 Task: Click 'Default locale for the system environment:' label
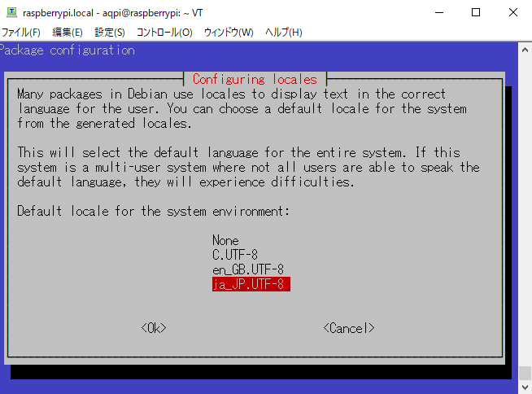(x=154, y=212)
